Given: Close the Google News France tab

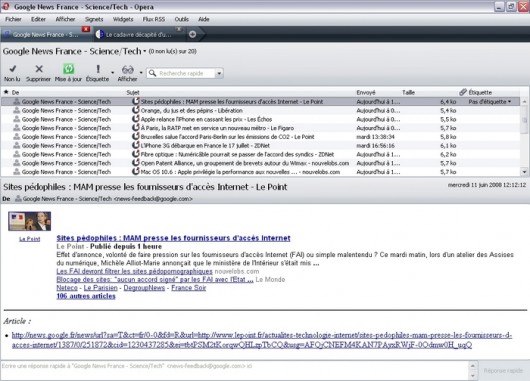Looking at the screenshot, I should 86,29.
